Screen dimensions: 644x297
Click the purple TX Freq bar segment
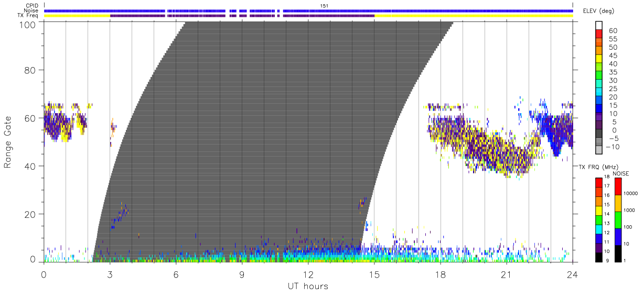click(x=242, y=16)
